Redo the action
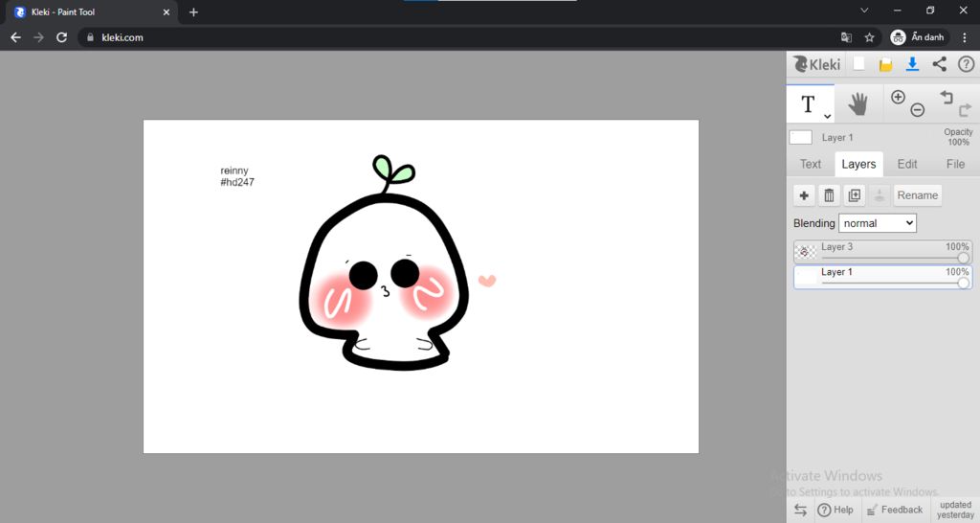980x523 pixels. point(965,110)
